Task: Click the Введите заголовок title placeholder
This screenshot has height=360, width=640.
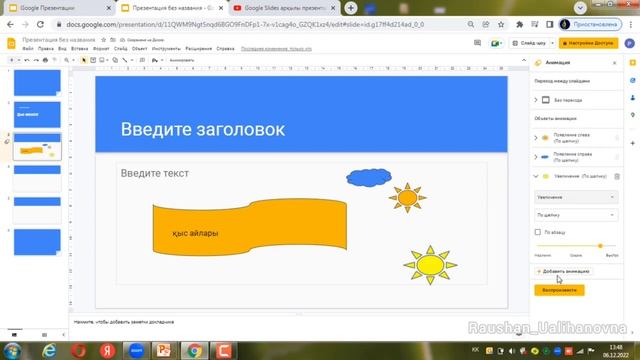Action: [203, 129]
